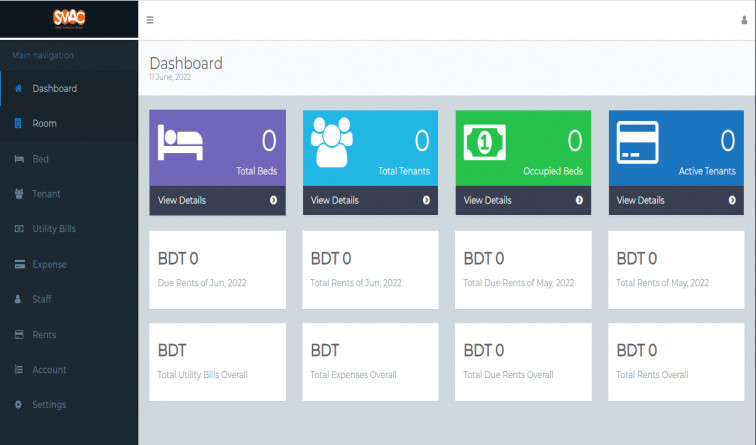This screenshot has width=756, height=445.
Task: Click the people icon in Total Tenants card
Action: 332,142
